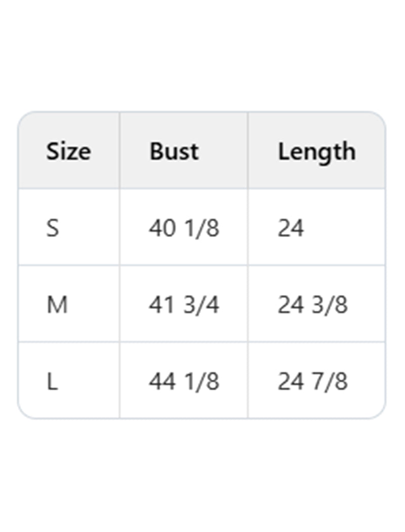
Task: Pick the length value 24 for size S
Action: pyautogui.click(x=291, y=228)
